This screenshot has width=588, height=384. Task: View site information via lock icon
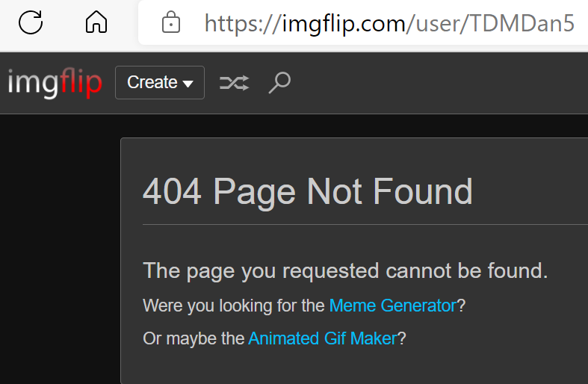[x=171, y=23]
